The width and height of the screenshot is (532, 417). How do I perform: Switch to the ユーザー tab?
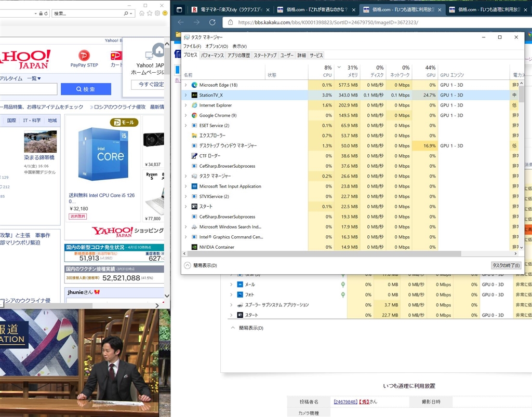tap(287, 55)
